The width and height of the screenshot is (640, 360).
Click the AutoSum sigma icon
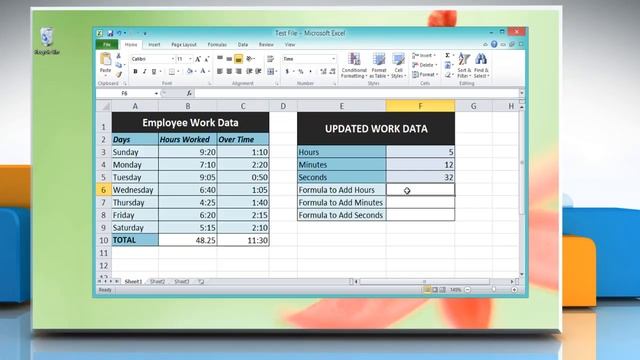point(448,56)
